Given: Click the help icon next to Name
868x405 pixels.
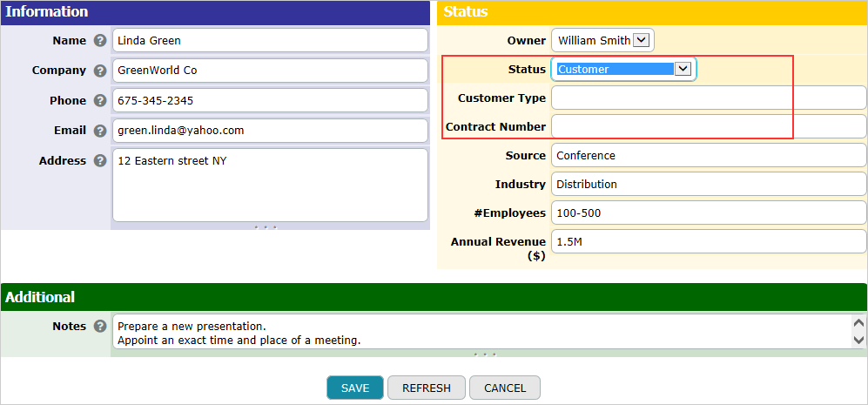Looking at the screenshot, I should [x=99, y=40].
